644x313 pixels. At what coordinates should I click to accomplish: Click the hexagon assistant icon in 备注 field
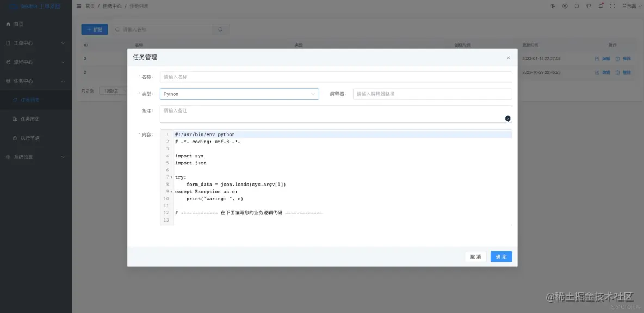(x=507, y=119)
